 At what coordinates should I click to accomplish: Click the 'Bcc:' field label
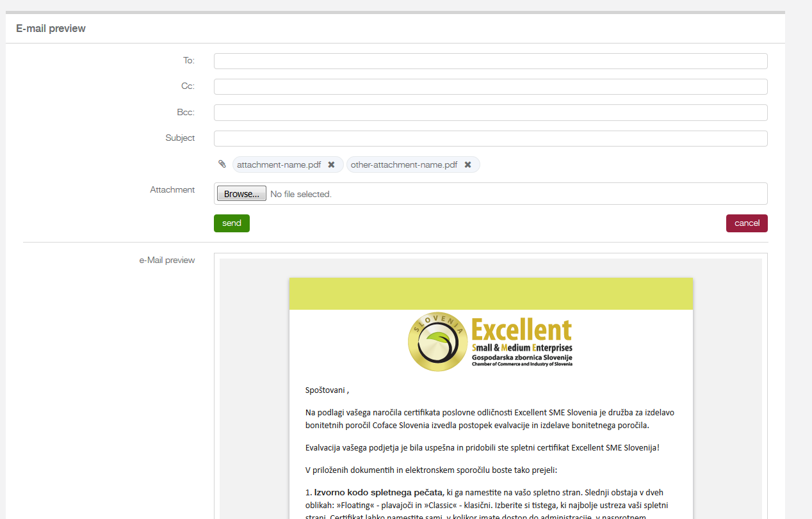pyautogui.click(x=186, y=112)
